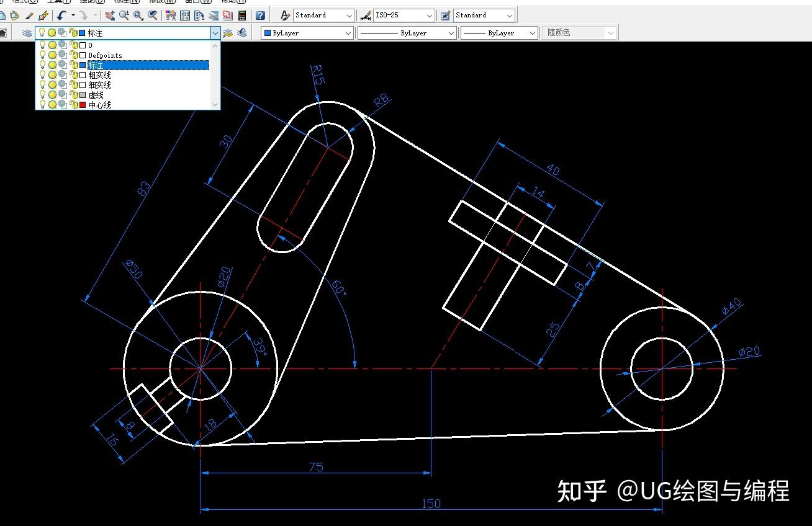Open the lineweight ByLayer dropdown
Screen dimensions: 812x526
point(532,33)
